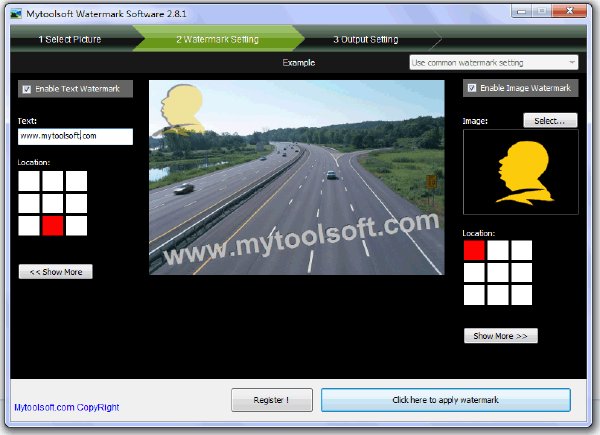600x435 pixels.
Task: Set text location to bottom-right cell
Action: tap(76, 226)
